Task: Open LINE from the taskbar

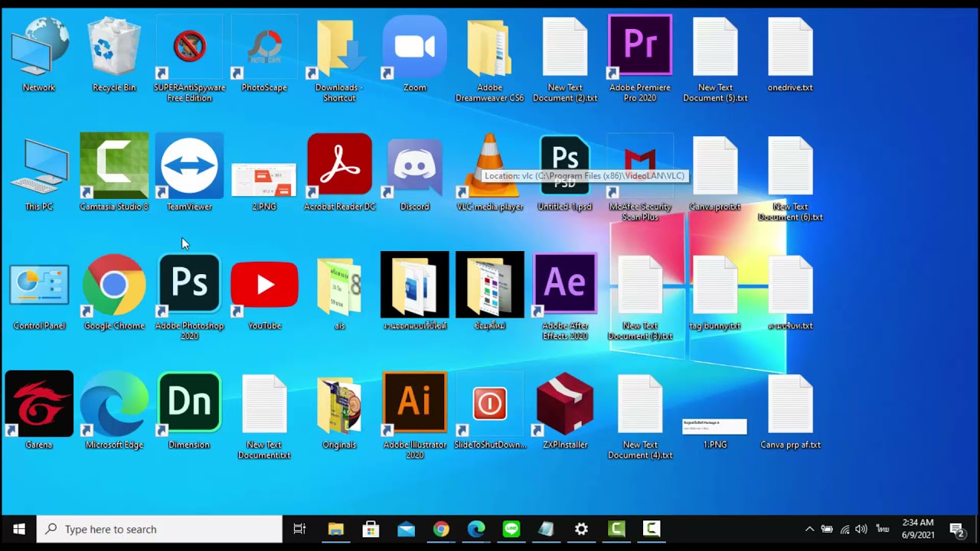Action: point(511,529)
